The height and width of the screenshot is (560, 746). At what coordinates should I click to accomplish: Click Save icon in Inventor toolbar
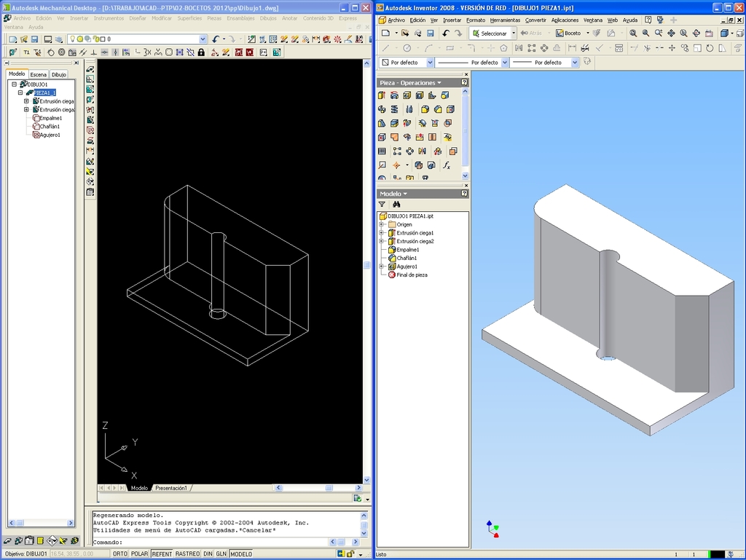pyautogui.click(x=430, y=33)
